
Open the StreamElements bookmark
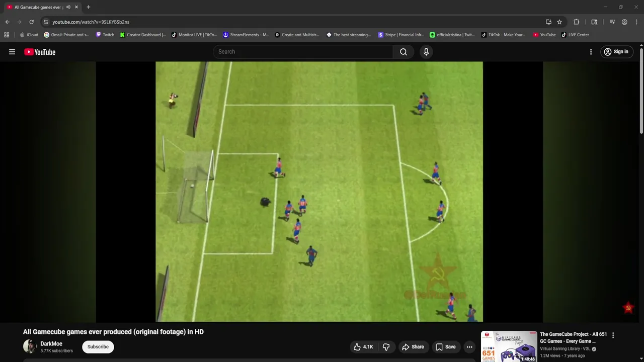pos(246,35)
